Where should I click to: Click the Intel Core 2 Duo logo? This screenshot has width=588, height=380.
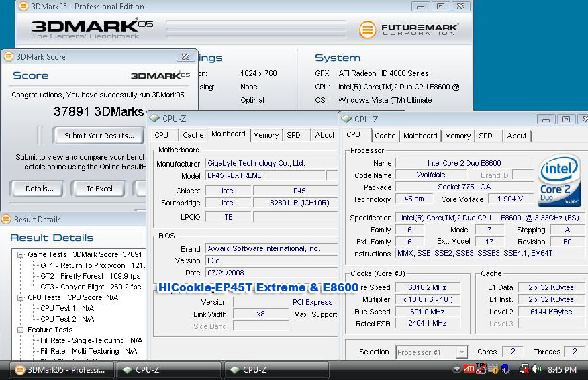coord(558,181)
